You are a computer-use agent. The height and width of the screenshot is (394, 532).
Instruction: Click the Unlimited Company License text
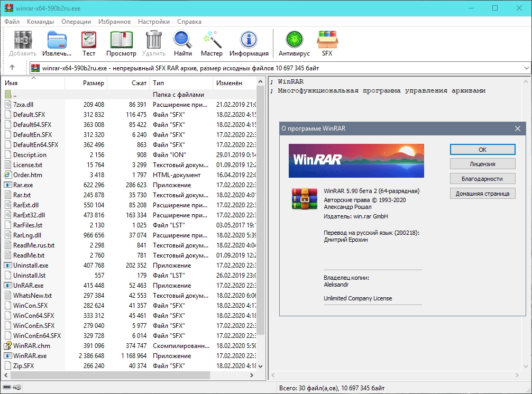(357, 298)
